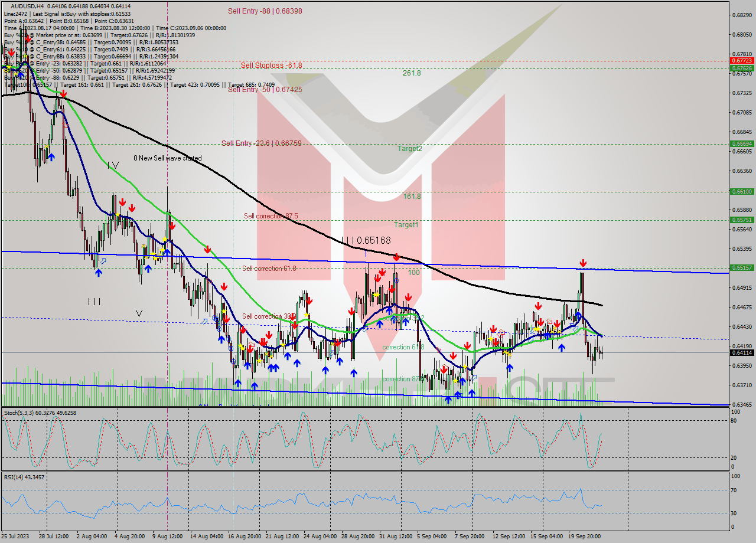Click the '0 New Sell wave started' annotation
This screenshot has width=756, height=543.
pos(167,158)
